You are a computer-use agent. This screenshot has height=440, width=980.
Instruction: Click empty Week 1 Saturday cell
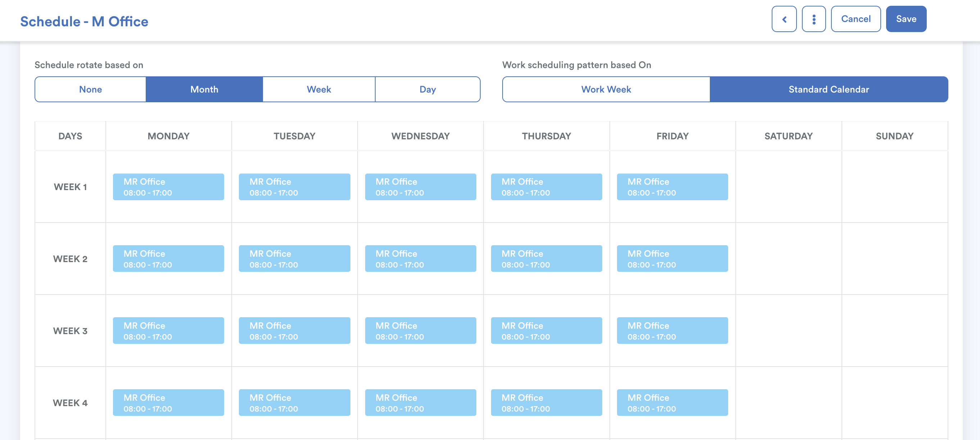[x=788, y=187]
